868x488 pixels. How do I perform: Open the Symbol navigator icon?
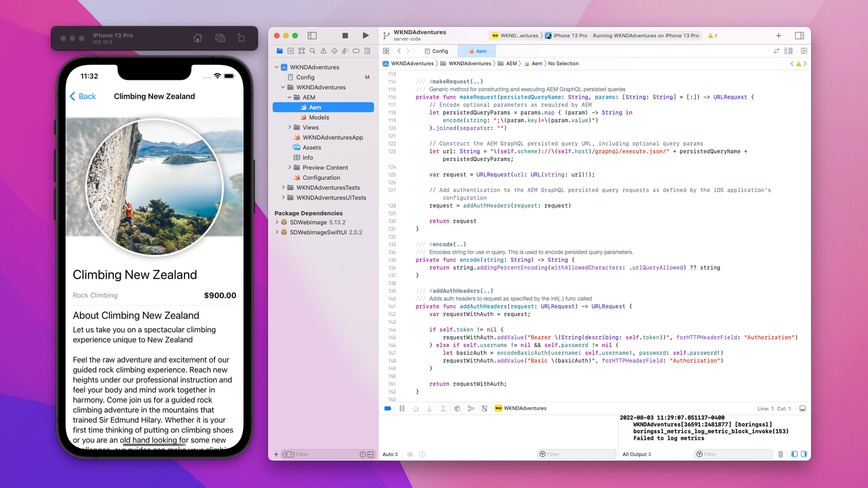[302, 51]
